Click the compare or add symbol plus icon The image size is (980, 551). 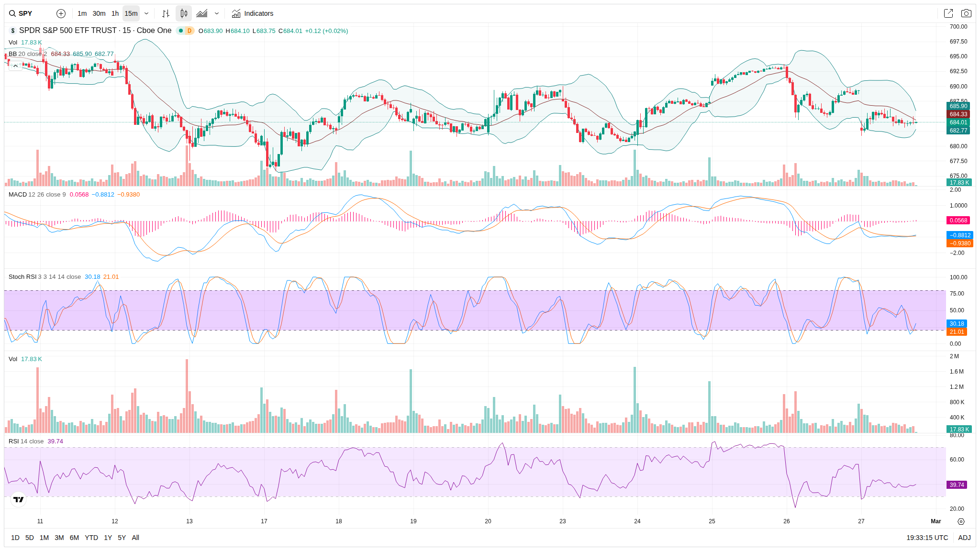pos(61,13)
